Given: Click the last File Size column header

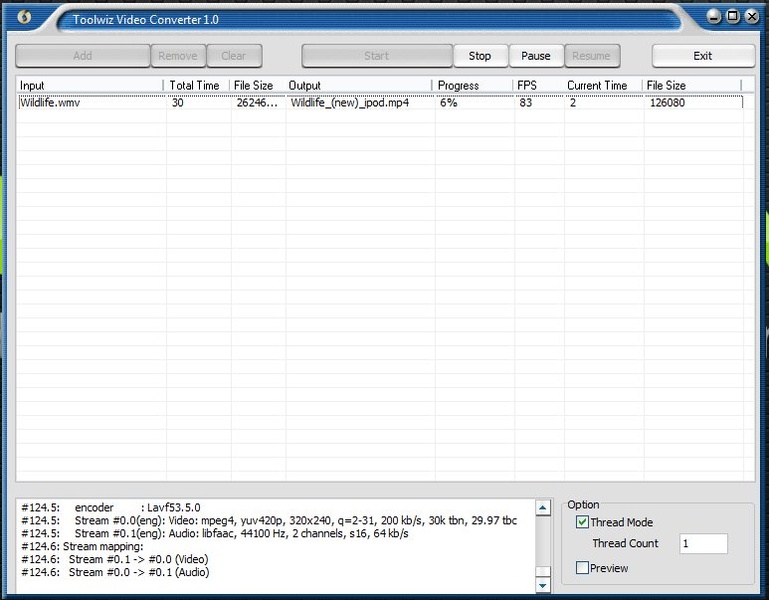Looking at the screenshot, I should coord(692,85).
